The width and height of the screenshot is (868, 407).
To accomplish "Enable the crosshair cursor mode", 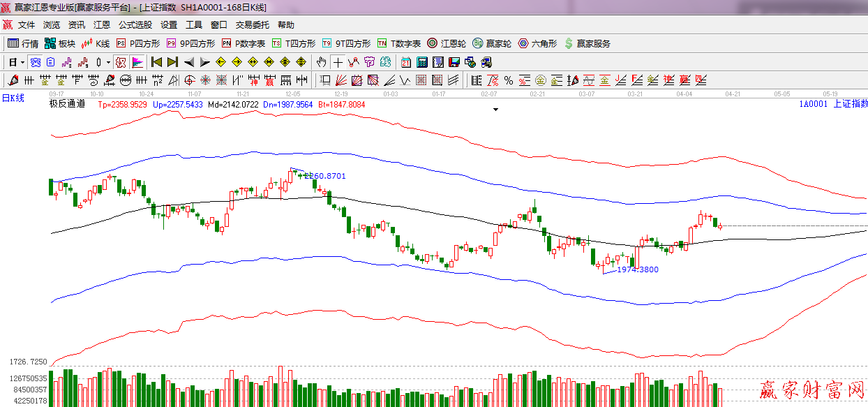I will [x=338, y=61].
